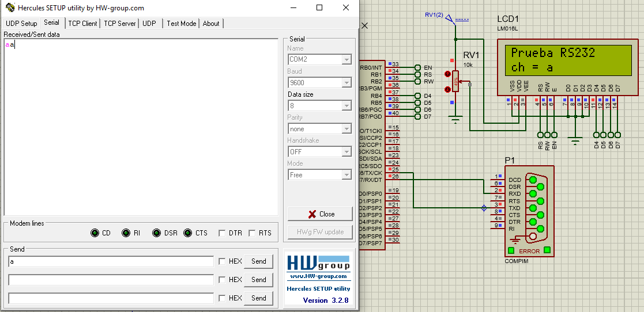
Task: Click pin 25 on the microcontroller
Action: (x=396, y=169)
